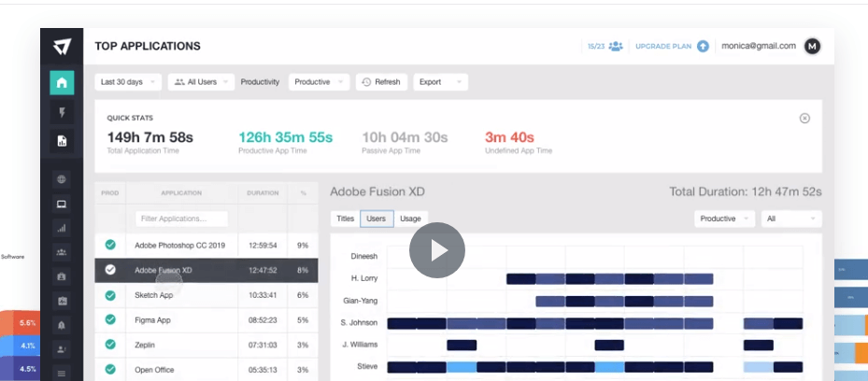Open the Export dropdown
This screenshot has width=868, height=381.
(440, 82)
